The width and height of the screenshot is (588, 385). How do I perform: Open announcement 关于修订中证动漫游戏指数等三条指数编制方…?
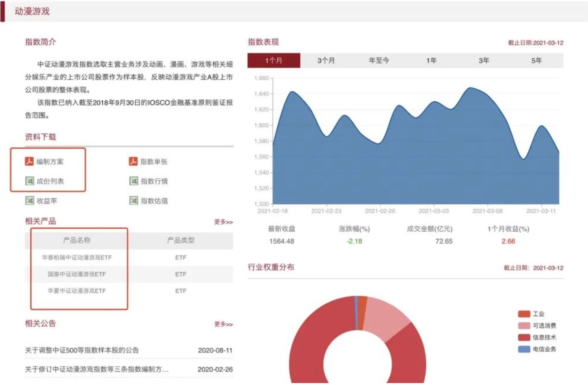point(97,369)
